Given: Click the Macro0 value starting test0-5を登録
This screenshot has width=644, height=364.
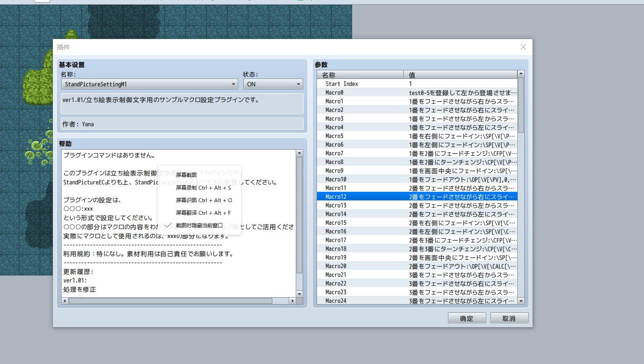Looking at the screenshot, I should (x=463, y=92).
